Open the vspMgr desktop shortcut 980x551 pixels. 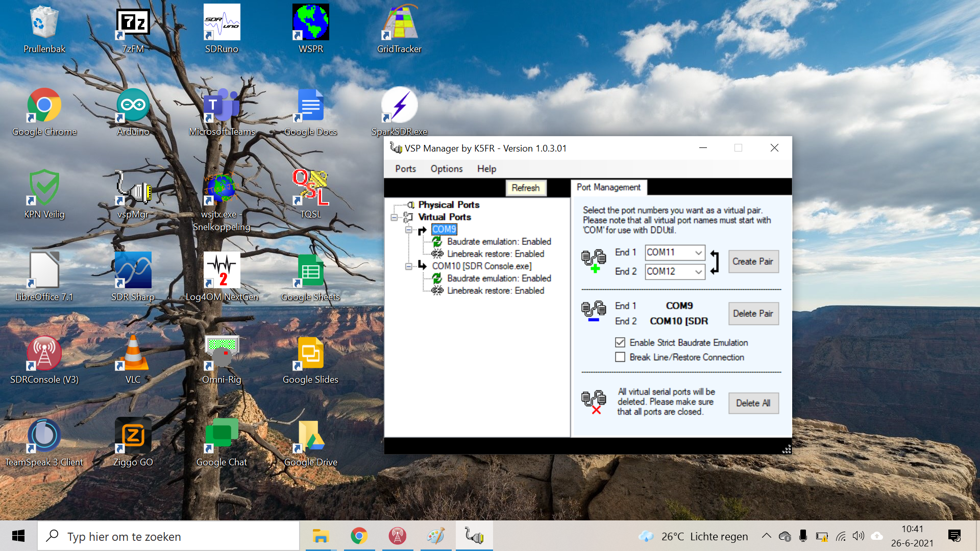(x=133, y=188)
